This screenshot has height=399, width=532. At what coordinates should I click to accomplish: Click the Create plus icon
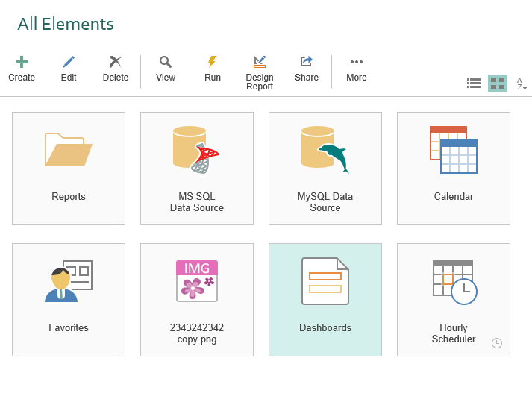(x=22, y=62)
